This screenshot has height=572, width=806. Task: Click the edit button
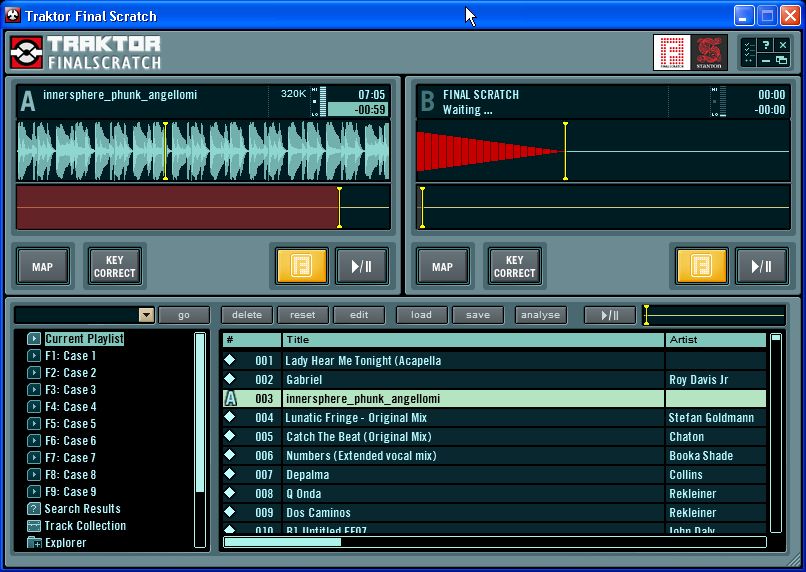coord(359,315)
